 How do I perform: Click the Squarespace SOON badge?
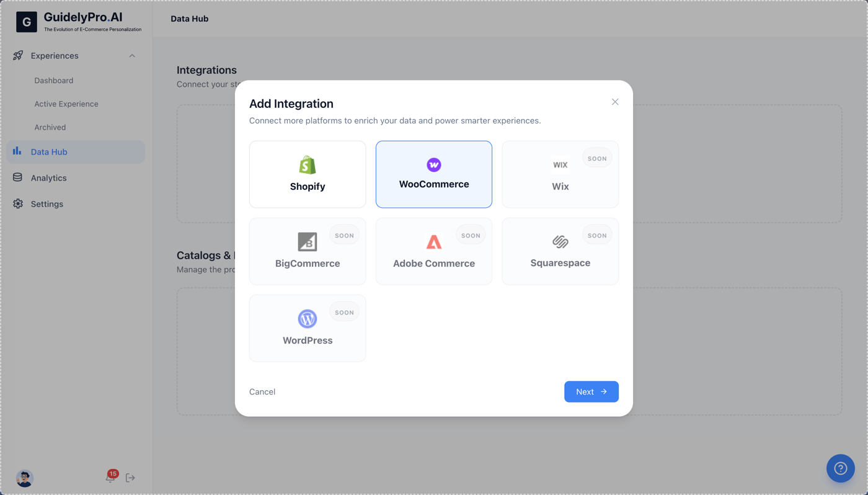[x=597, y=236]
